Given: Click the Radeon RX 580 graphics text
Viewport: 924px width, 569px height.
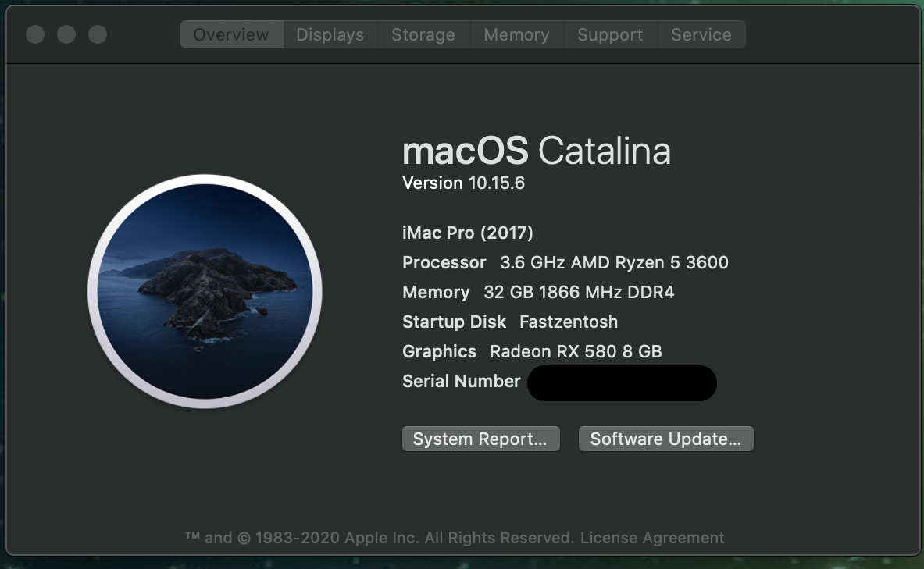Looking at the screenshot, I should pyautogui.click(x=576, y=352).
